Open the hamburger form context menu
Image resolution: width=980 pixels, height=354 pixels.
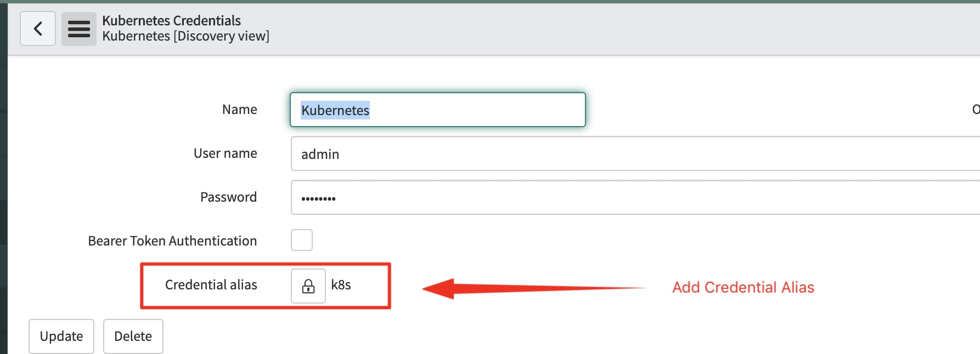pos(79,28)
